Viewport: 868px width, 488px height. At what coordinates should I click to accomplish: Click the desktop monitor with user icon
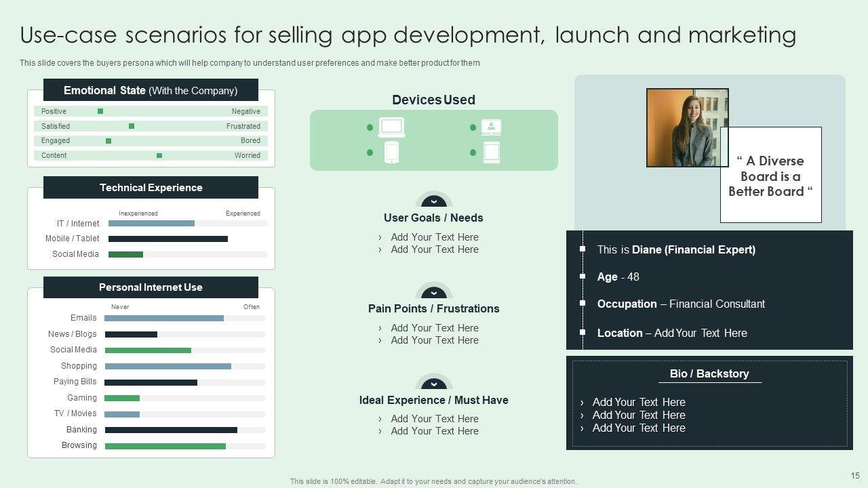tap(491, 127)
